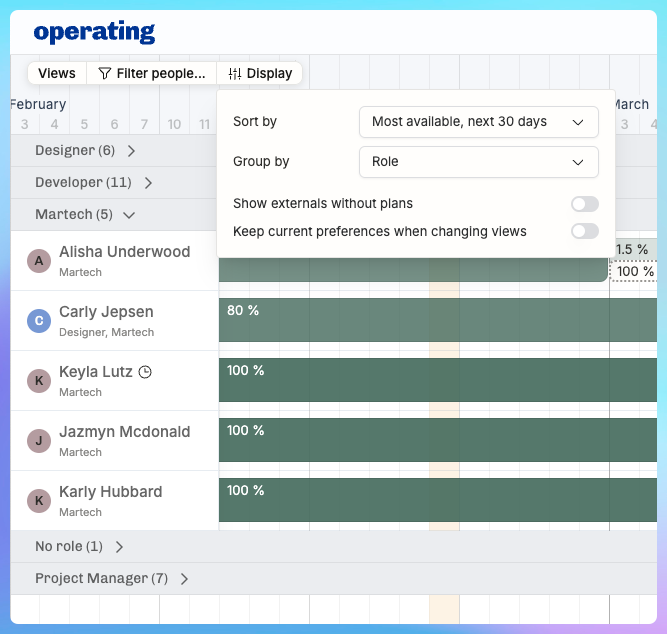Viewport: 667px width, 634px height.
Task: Expand the Developer (11) group
Action: point(93,183)
